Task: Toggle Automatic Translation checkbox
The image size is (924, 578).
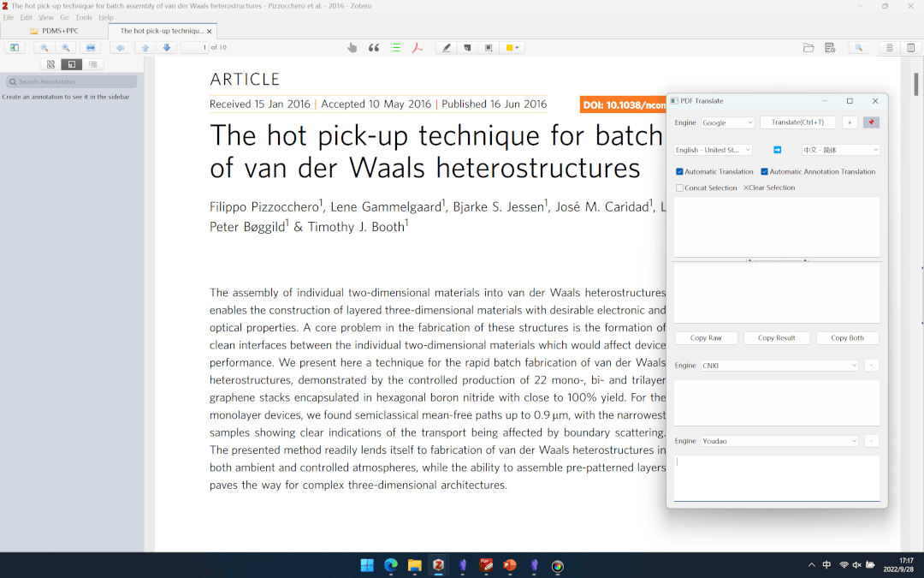Action: coord(679,171)
